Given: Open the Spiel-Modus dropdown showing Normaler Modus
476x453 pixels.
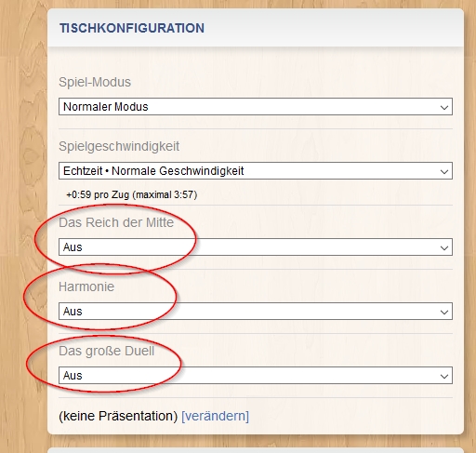Looking at the screenshot, I should (256, 107).
